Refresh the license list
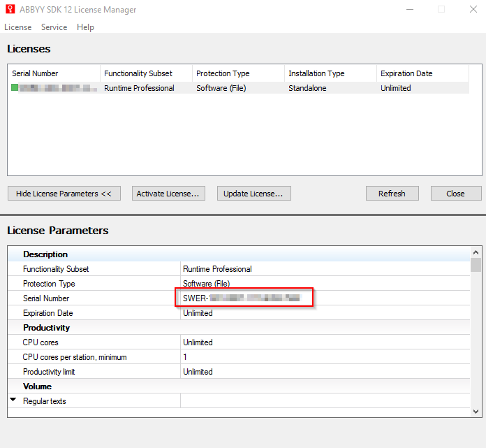 click(x=392, y=194)
